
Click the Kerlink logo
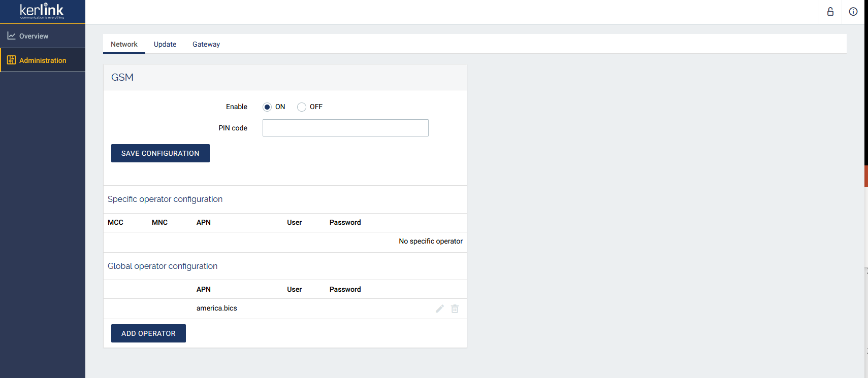[42, 11]
